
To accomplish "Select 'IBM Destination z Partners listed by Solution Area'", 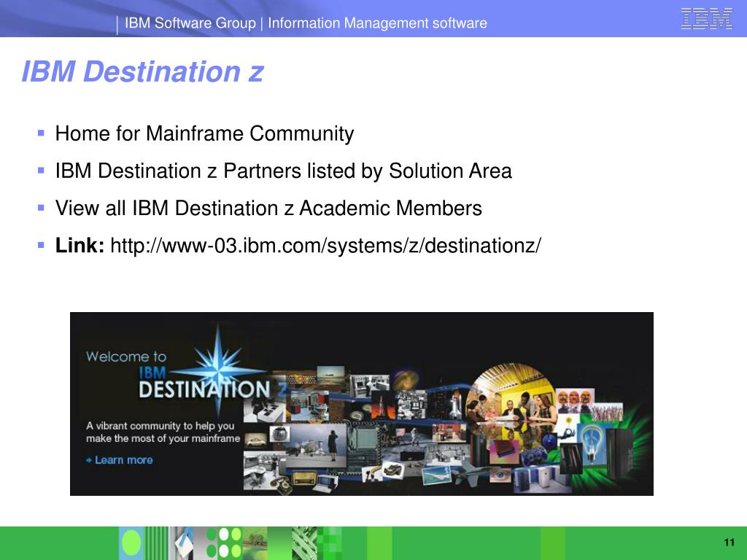I will [284, 171].
